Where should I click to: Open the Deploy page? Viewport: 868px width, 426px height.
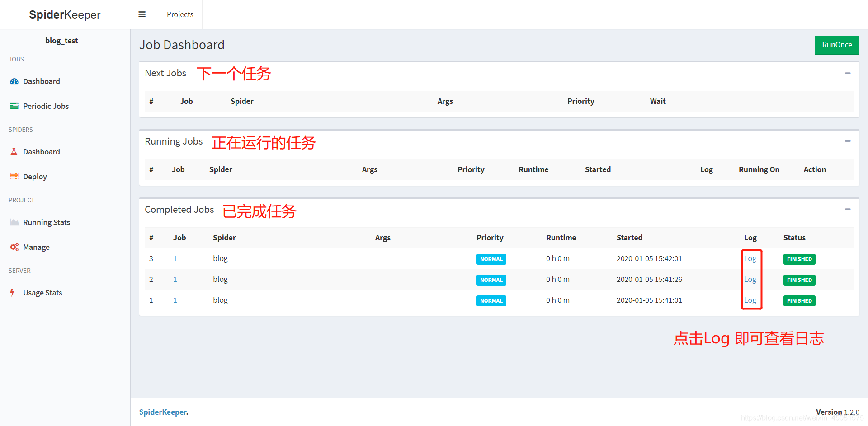[35, 177]
